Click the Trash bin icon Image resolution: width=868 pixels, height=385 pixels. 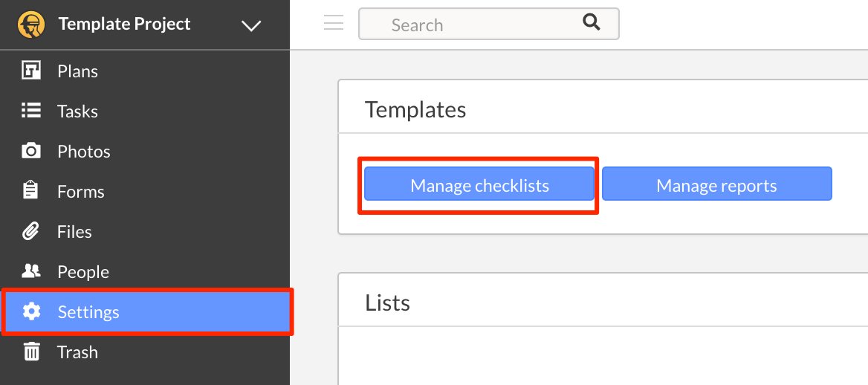click(31, 352)
